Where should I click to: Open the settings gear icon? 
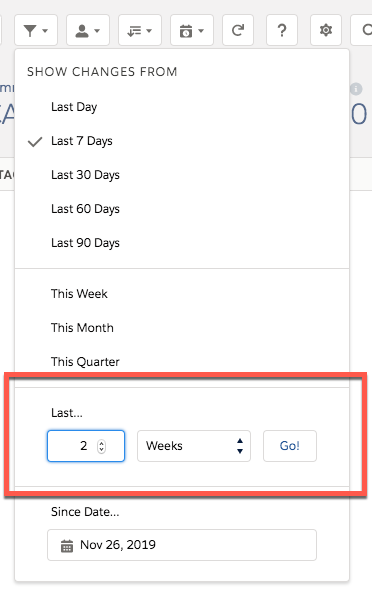click(x=326, y=30)
